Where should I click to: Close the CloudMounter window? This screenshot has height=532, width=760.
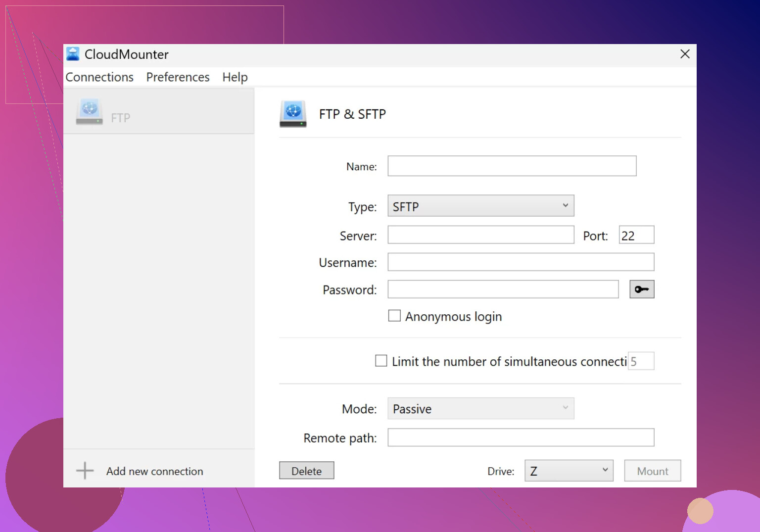[x=685, y=54]
